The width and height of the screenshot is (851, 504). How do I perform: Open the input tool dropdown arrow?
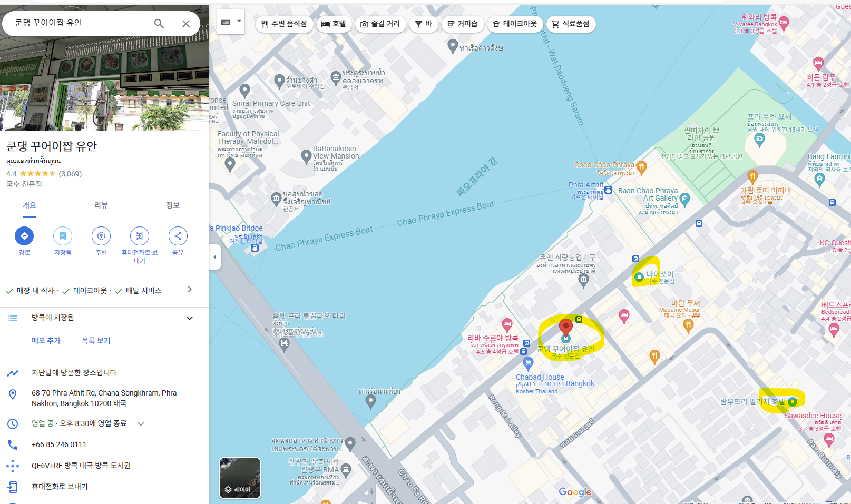[x=239, y=22]
